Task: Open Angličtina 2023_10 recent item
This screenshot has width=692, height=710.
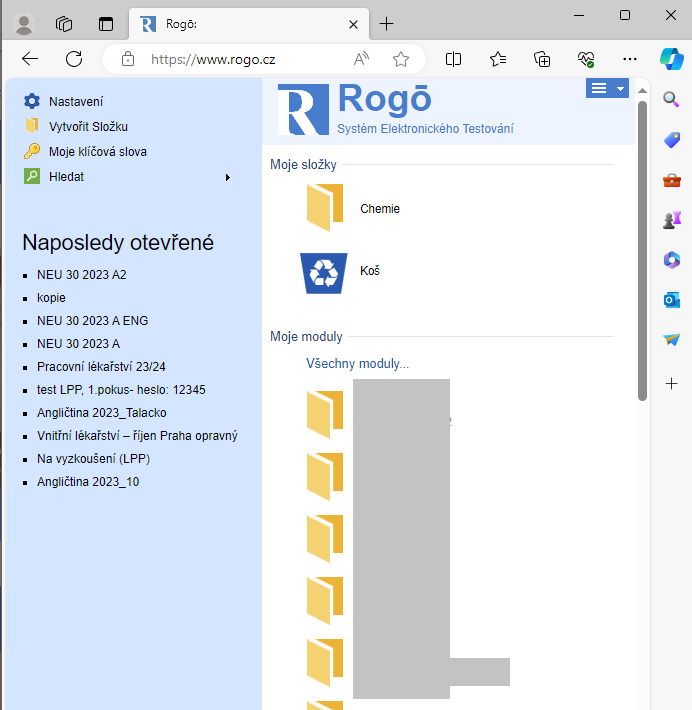Action: click(x=88, y=482)
